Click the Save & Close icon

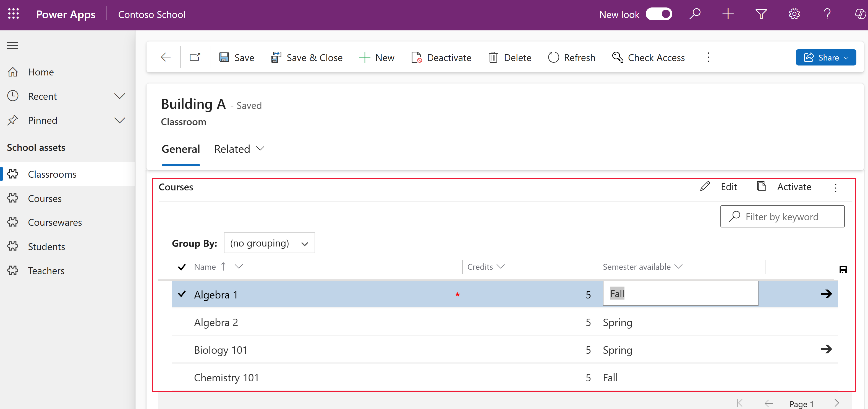274,57
